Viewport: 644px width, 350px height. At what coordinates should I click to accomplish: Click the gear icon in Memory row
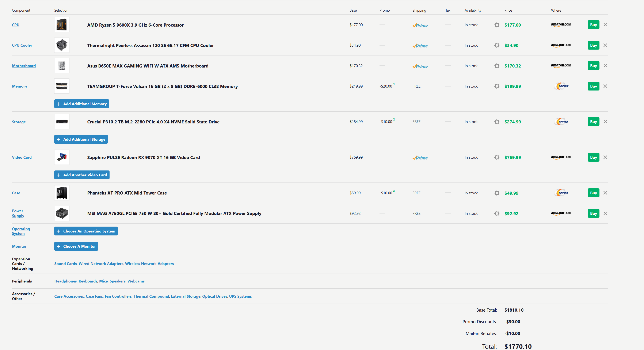click(497, 86)
